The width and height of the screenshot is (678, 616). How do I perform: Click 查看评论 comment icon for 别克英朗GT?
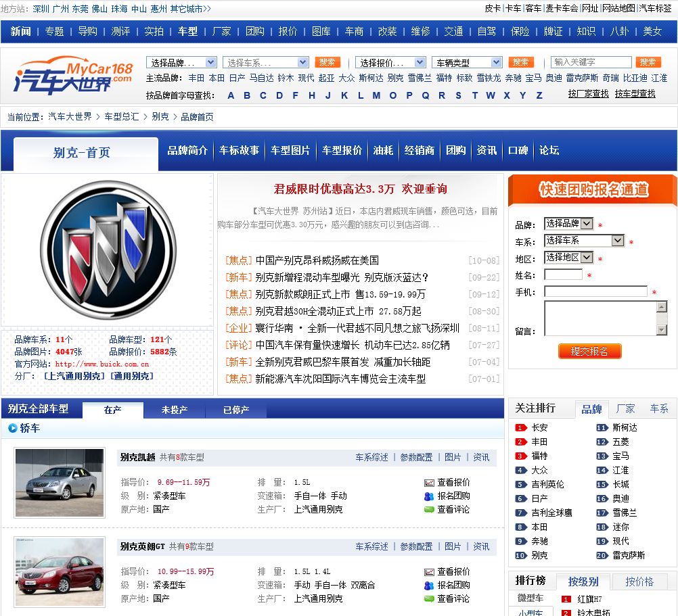click(x=429, y=599)
